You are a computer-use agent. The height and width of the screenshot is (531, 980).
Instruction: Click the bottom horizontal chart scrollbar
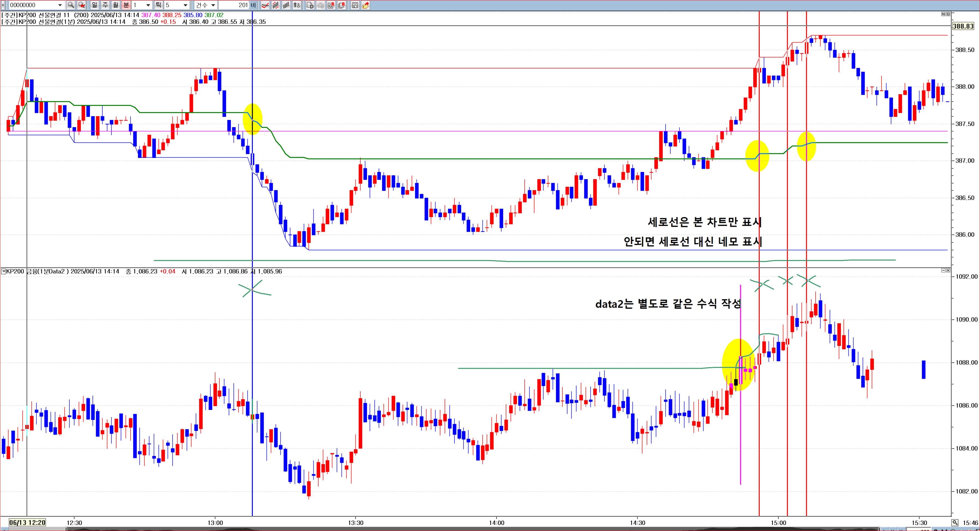click(456, 529)
